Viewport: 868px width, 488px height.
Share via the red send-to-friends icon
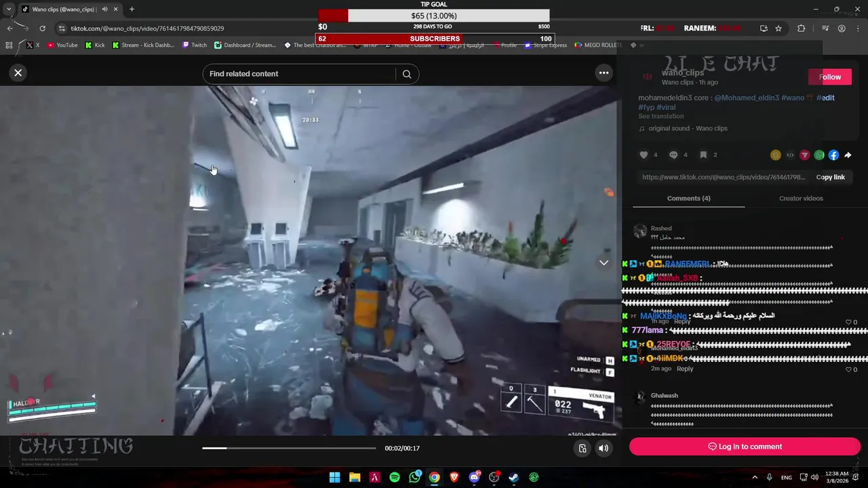804,155
